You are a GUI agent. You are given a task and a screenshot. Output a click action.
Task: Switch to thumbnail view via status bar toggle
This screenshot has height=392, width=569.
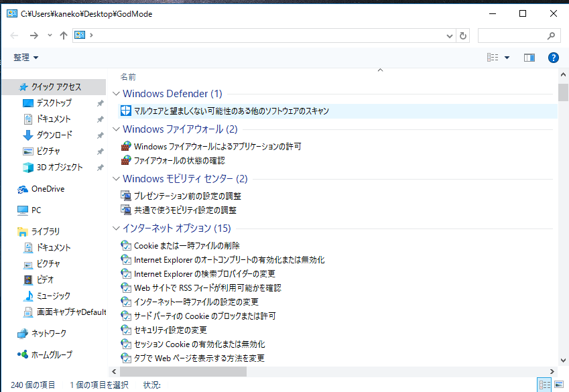point(560,385)
